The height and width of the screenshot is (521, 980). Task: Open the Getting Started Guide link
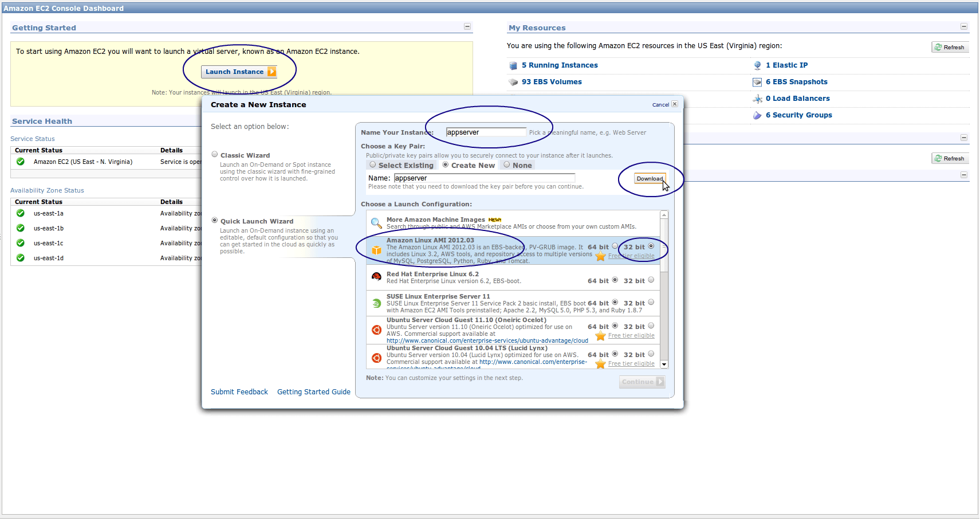pyautogui.click(x=313, y=392)
